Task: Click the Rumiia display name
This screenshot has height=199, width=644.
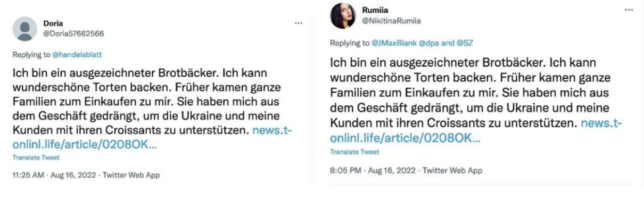Action: pos(374,9)
